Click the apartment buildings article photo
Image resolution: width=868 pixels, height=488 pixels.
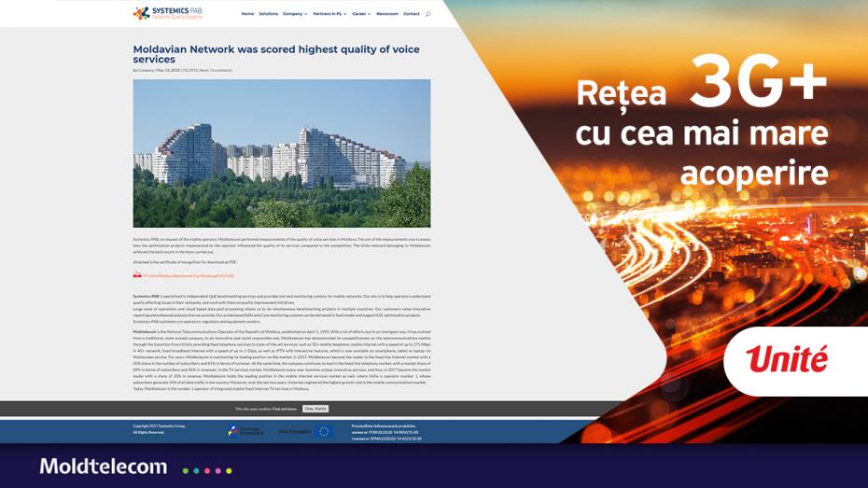point(282,153)
